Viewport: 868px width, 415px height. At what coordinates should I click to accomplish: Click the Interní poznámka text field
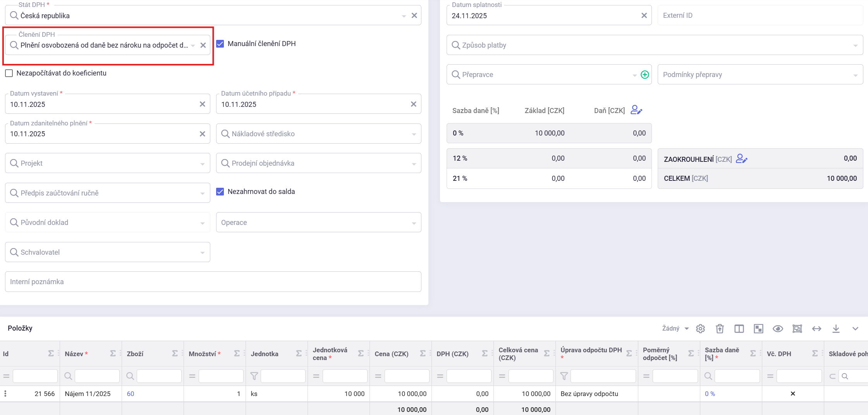pos(213,282)
